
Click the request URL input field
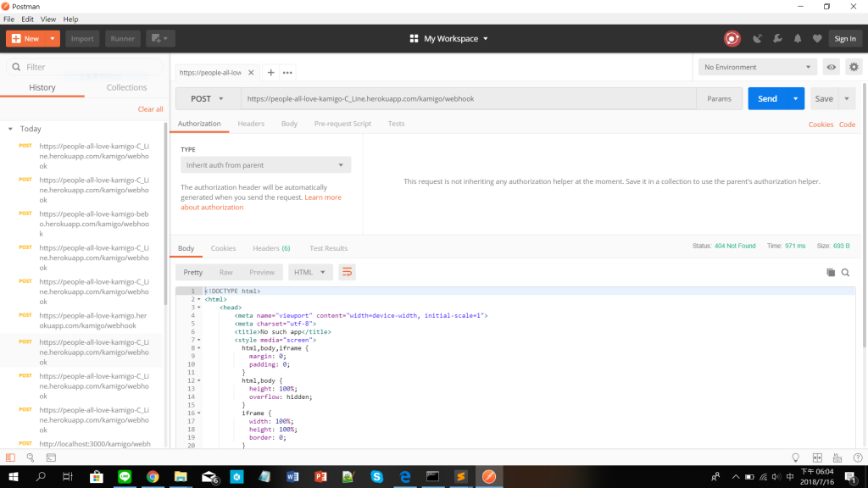coord(468,98)
